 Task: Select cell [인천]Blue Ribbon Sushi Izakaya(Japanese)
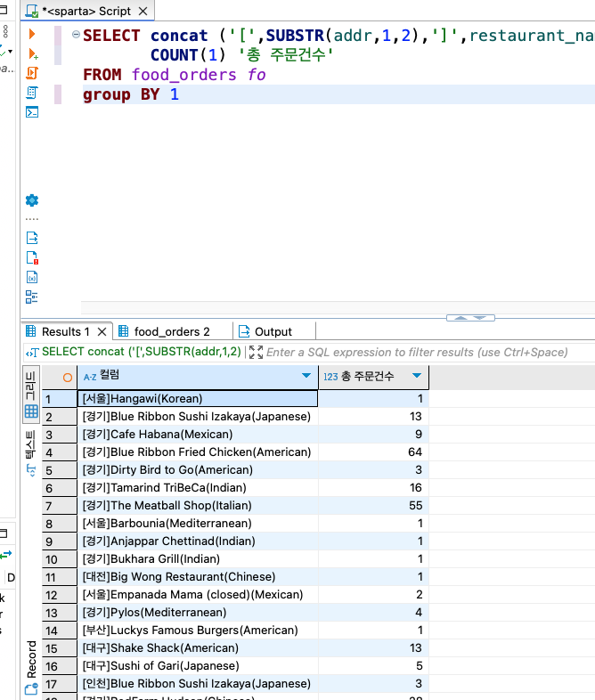coord(198,683)
